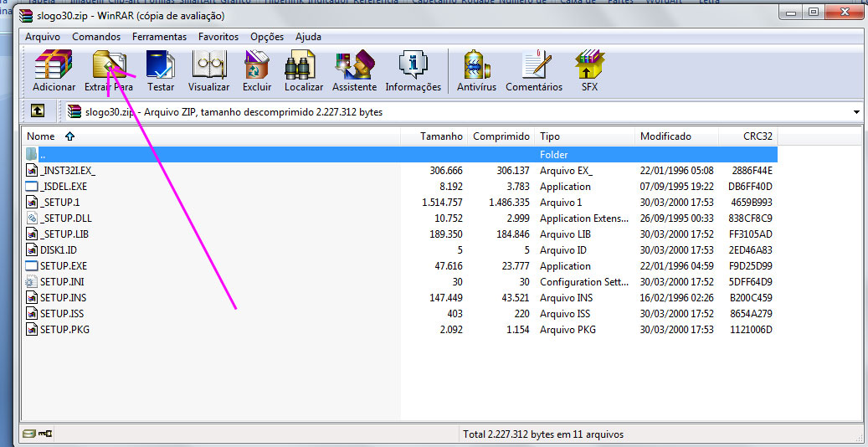Click the SFX archive icon

point(590,64)
